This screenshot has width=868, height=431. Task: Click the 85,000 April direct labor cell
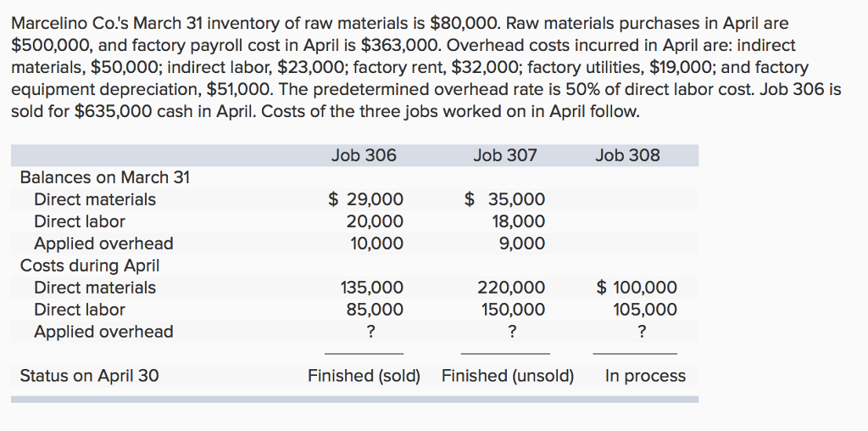click(x=375, y=310)
